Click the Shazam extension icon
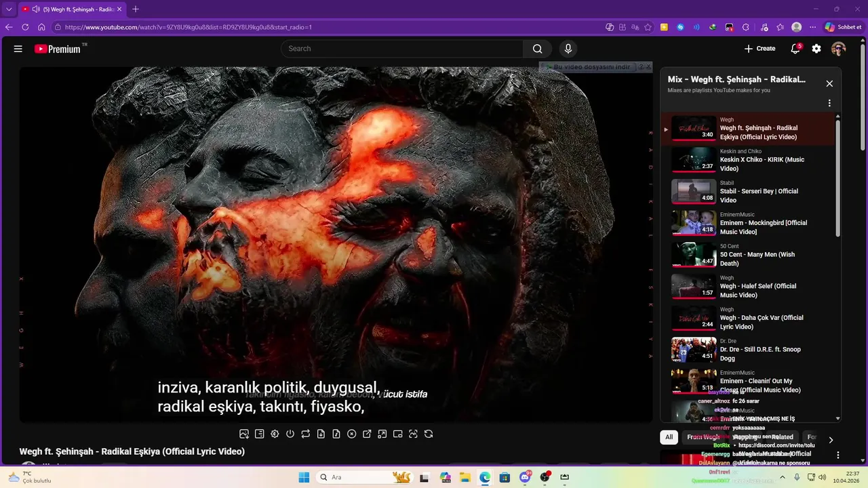868x488 pixels. pyautogui.click(x=680, y=27)
